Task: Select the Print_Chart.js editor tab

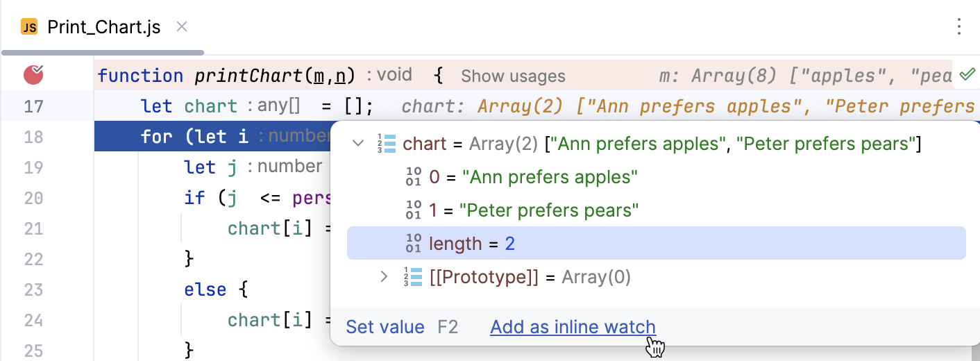Action: tap(103, 28)
